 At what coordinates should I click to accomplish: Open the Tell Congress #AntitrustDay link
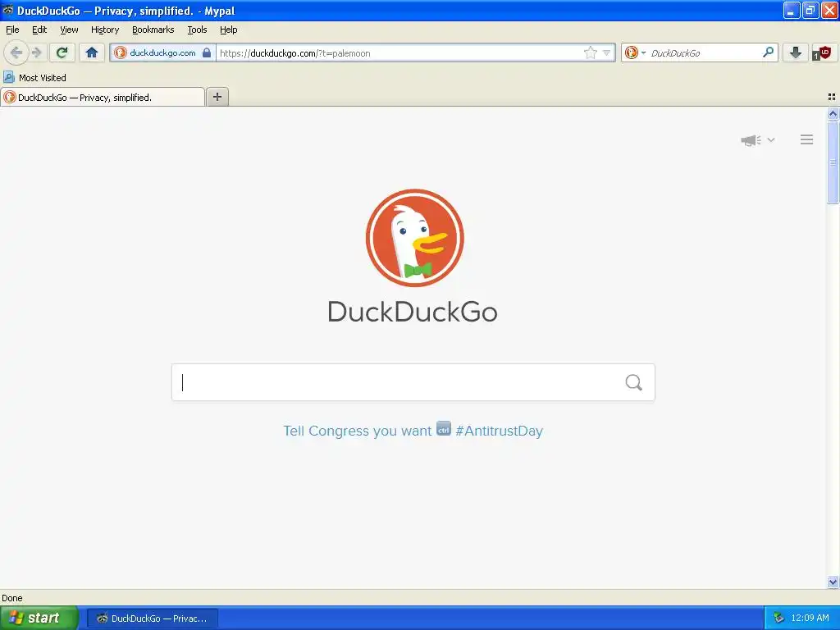pos(413,430)
